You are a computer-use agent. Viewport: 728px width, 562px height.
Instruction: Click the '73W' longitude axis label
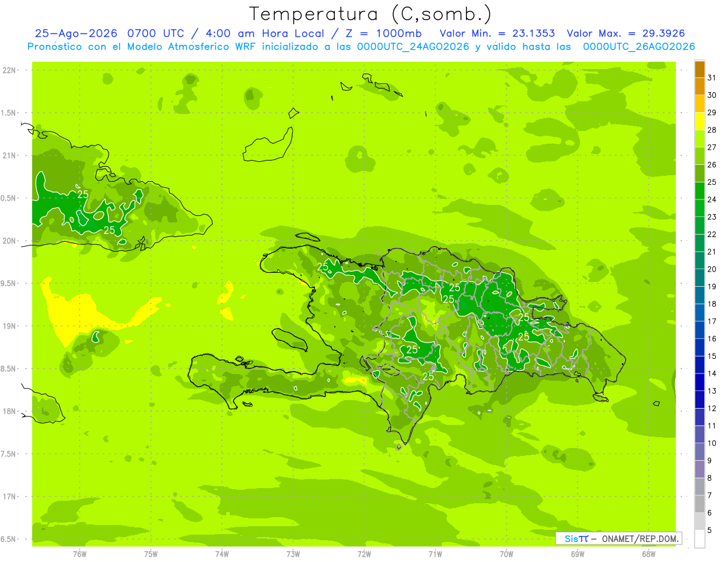[293, 554]
